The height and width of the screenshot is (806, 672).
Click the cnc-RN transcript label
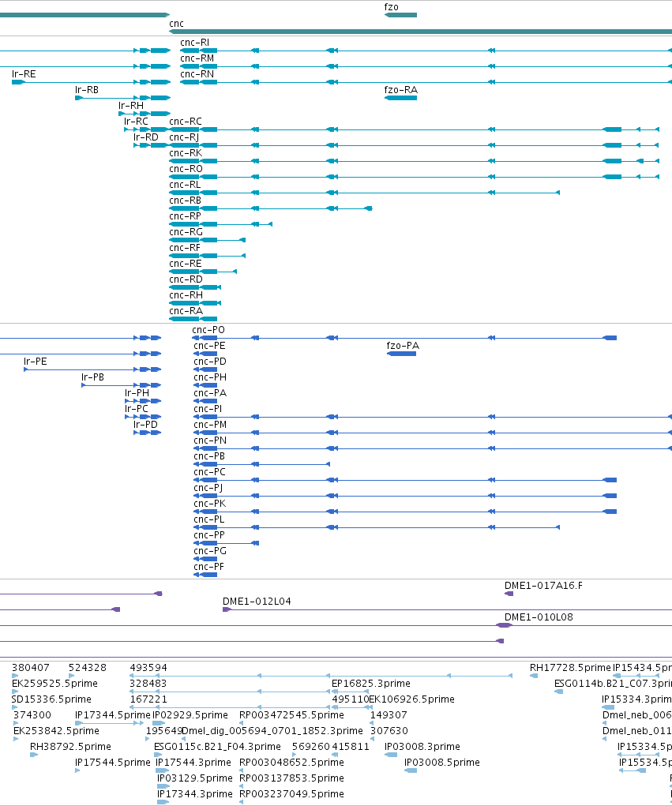[x=197, y=74]
